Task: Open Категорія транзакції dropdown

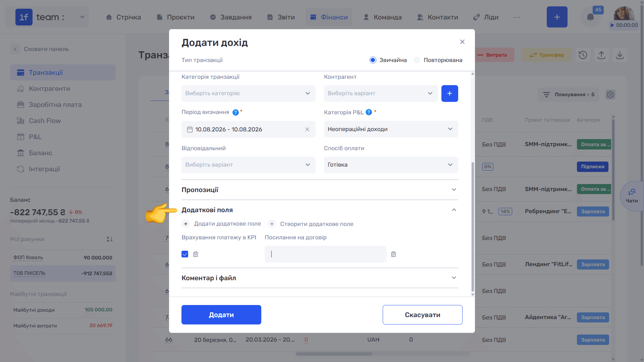Action: click(249, 94)
